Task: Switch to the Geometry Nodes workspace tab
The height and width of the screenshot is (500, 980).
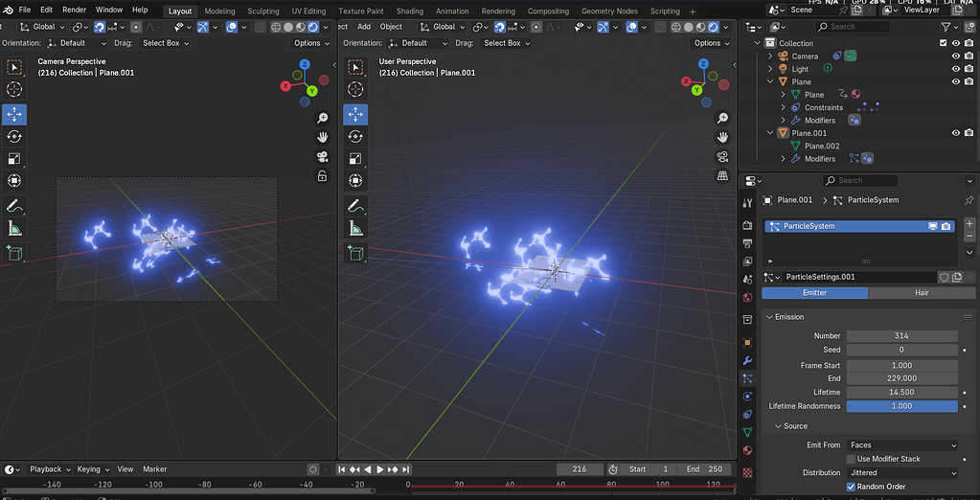Action: coord(609,11)
